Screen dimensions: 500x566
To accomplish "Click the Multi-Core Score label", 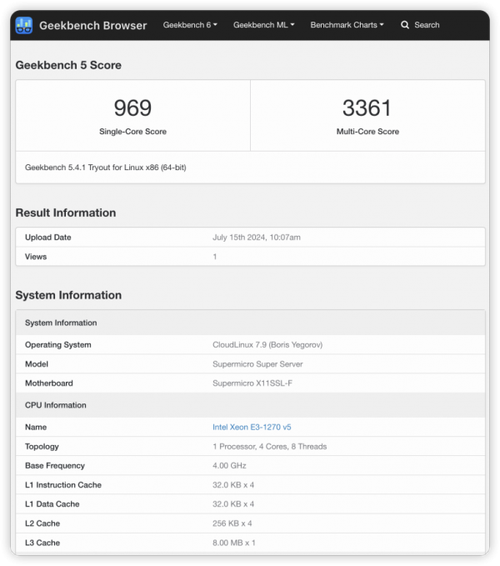I will 368,131.
